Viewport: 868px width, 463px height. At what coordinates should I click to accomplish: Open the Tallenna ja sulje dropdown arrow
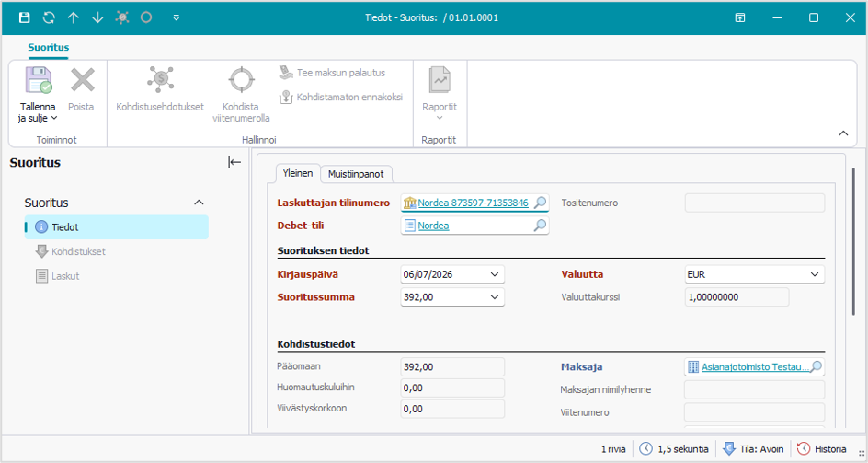click(x=54, y=118)
